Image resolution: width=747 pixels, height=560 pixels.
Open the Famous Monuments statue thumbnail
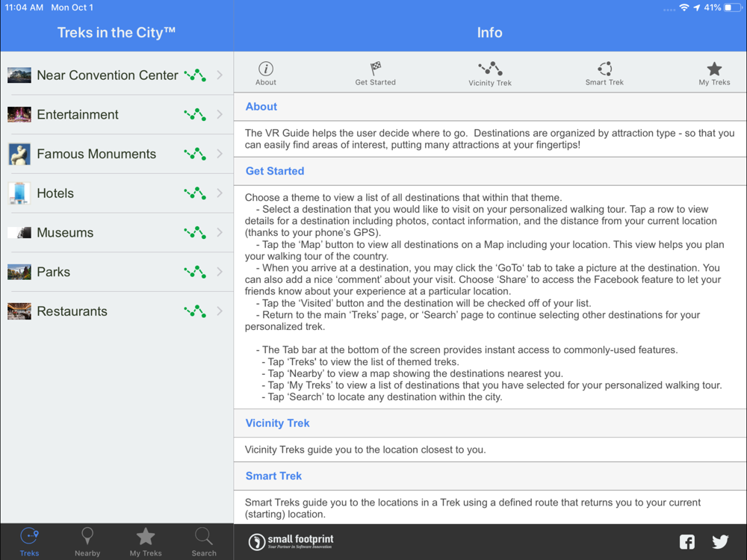[x=19, y=154]
